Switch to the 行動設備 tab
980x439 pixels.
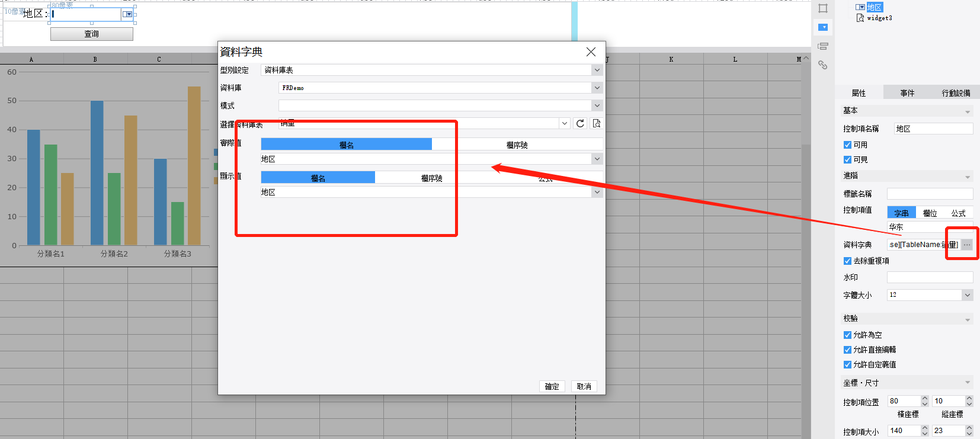tap(956, 92)
